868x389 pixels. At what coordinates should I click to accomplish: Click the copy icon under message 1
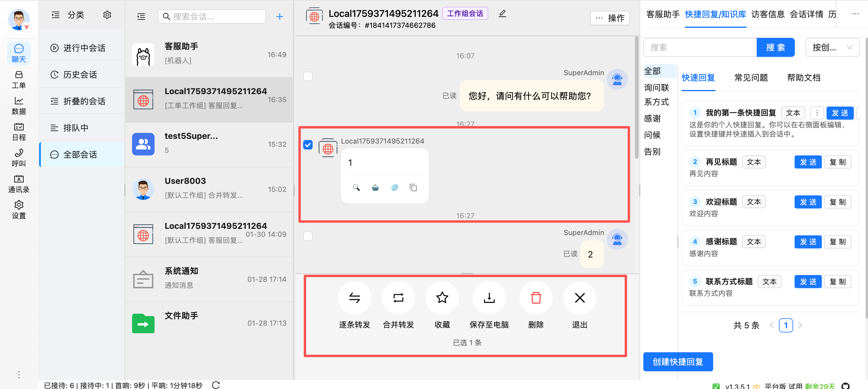pos(413,187)
